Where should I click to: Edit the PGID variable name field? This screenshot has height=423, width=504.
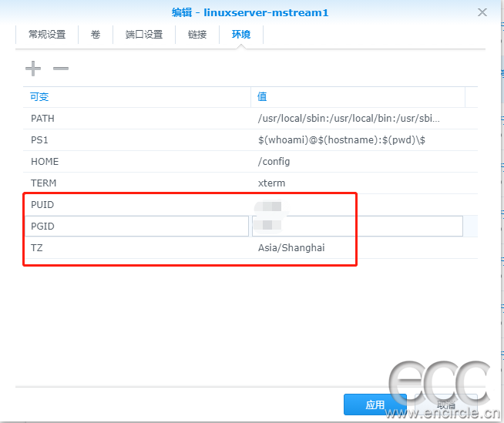137,227
